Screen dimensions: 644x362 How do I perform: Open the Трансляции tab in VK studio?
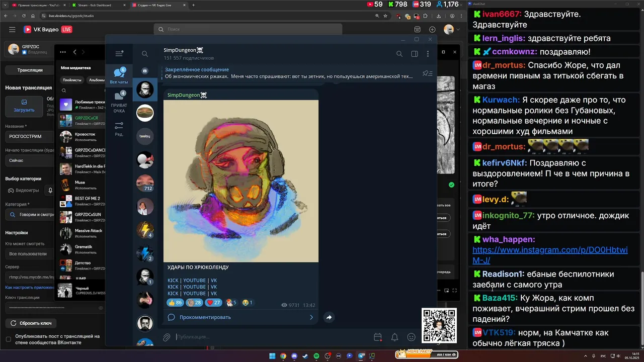coord(30,70)
